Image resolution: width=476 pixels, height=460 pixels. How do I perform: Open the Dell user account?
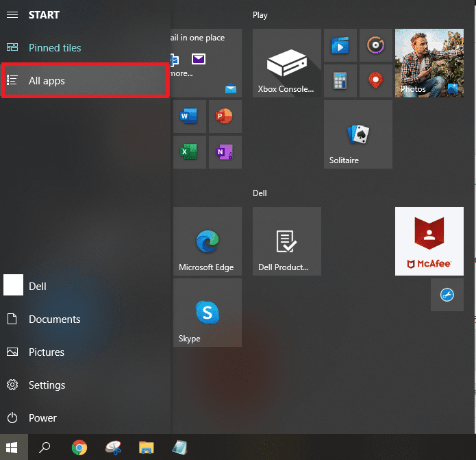[x=86, y=286]
